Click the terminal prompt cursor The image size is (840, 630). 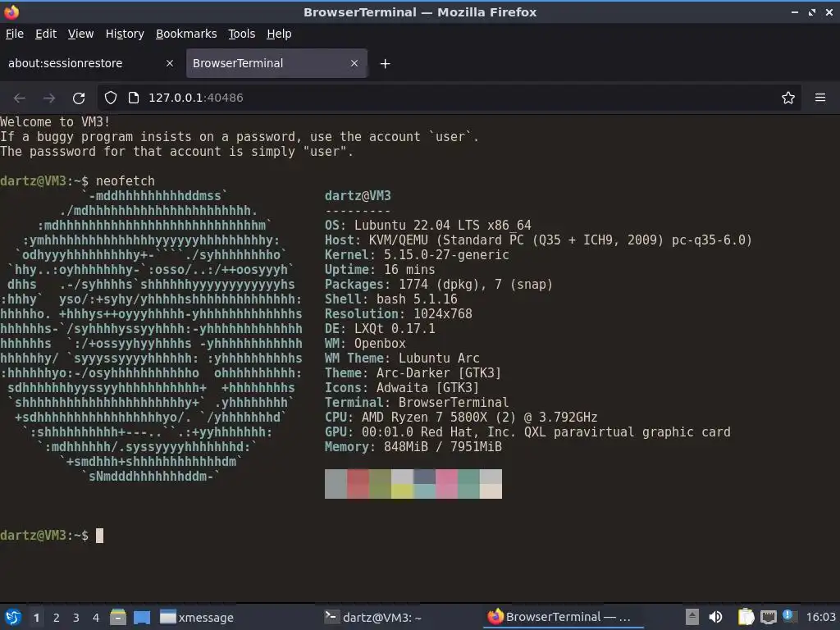point(99,535)
